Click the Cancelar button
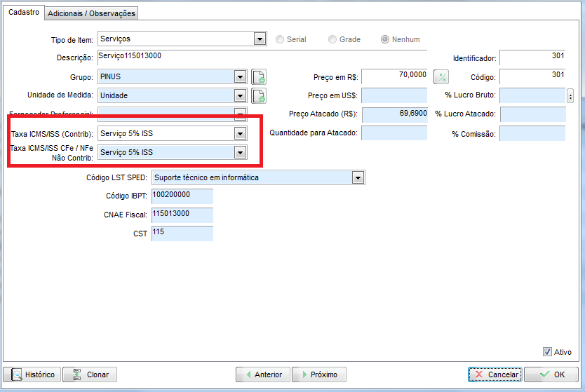Screen dimensions: 585x392 point(495,374)
